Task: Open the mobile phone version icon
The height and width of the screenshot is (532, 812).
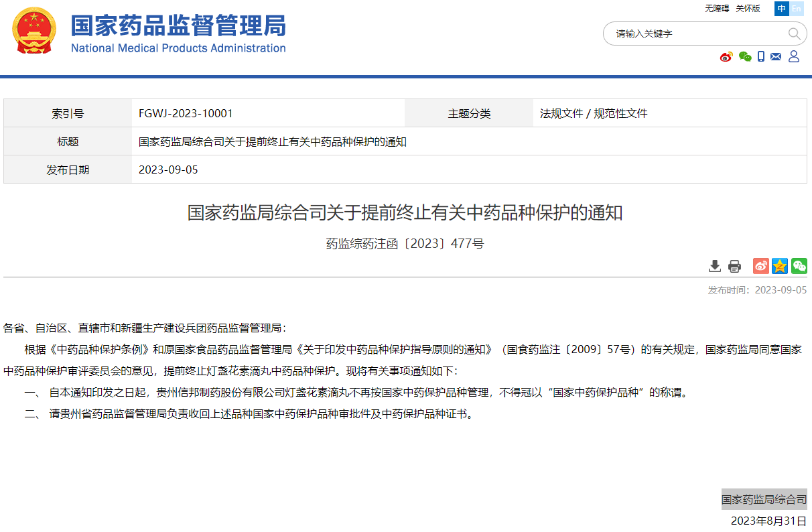Action: tap(761, 57)
